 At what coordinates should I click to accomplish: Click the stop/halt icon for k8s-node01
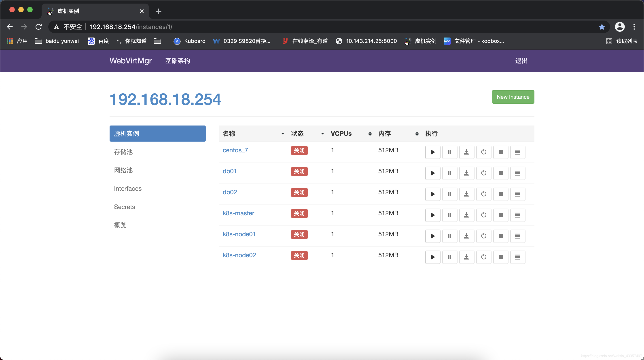point(501,236)
